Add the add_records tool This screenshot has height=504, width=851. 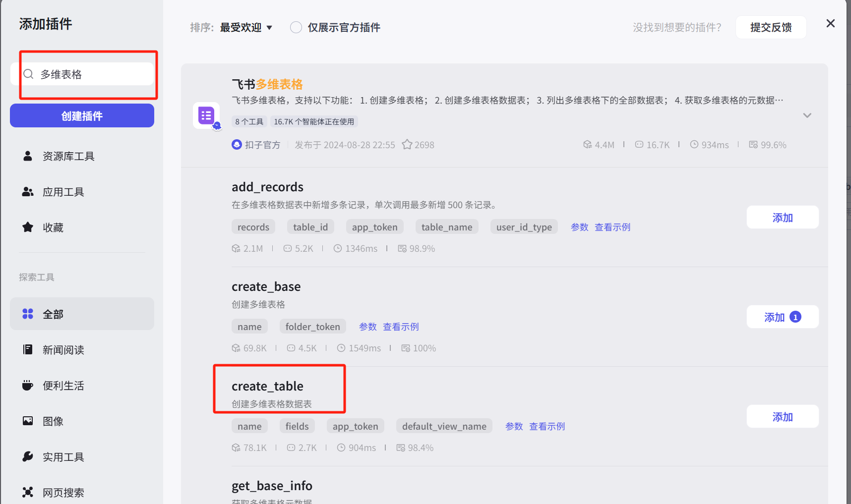pos(783,217)
